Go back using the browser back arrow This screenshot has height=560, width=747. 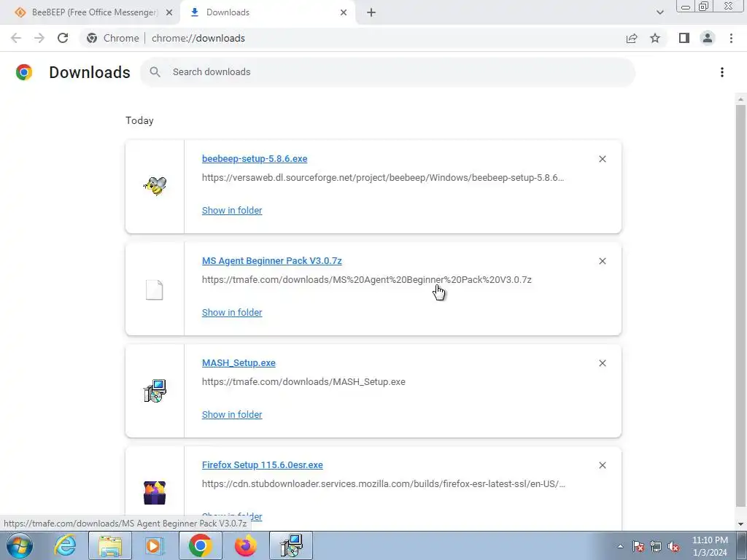click(16, 38)
